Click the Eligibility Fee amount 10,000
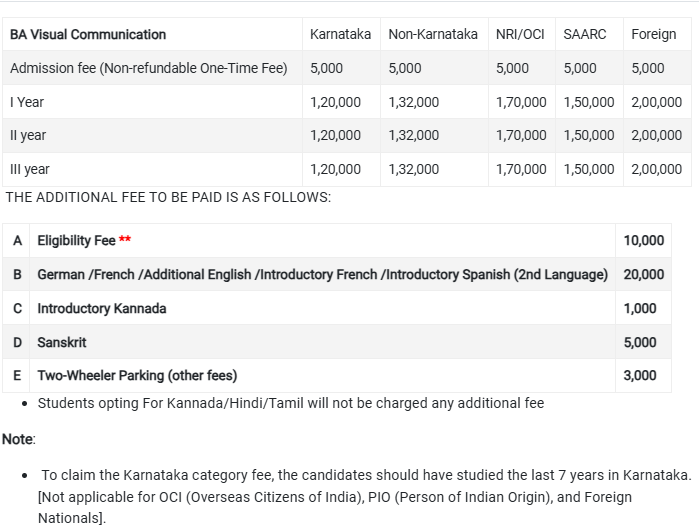Viewport: 699px width, 525px height. coord(640,240)
